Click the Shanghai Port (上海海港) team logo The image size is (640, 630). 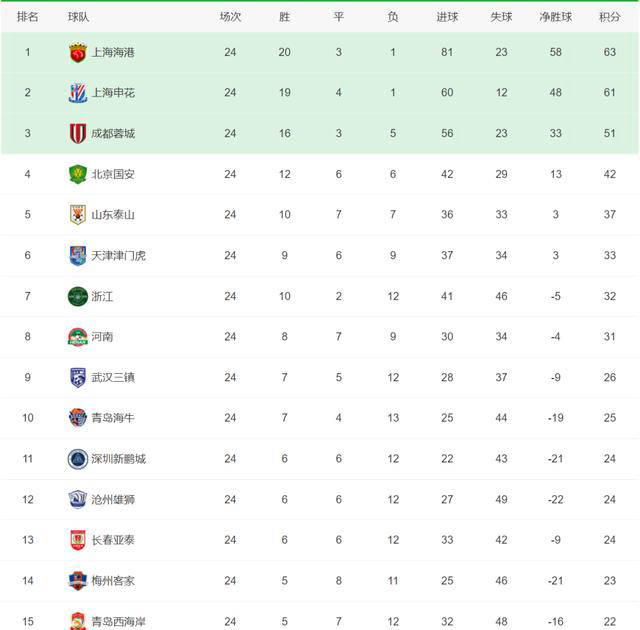[78, 52]
